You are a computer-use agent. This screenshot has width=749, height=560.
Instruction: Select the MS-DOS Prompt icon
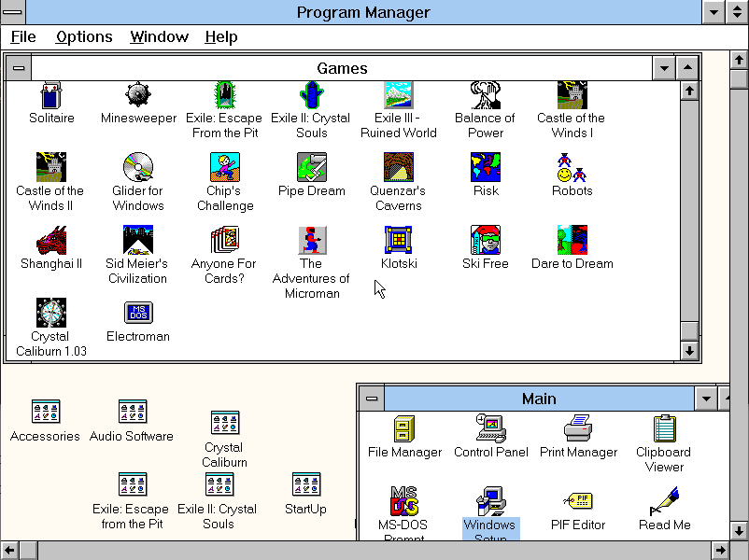tap(404, 501)
